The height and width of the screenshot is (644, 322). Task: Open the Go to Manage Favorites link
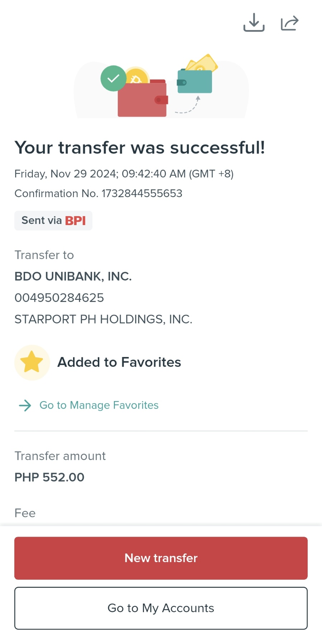pos(99,405)
